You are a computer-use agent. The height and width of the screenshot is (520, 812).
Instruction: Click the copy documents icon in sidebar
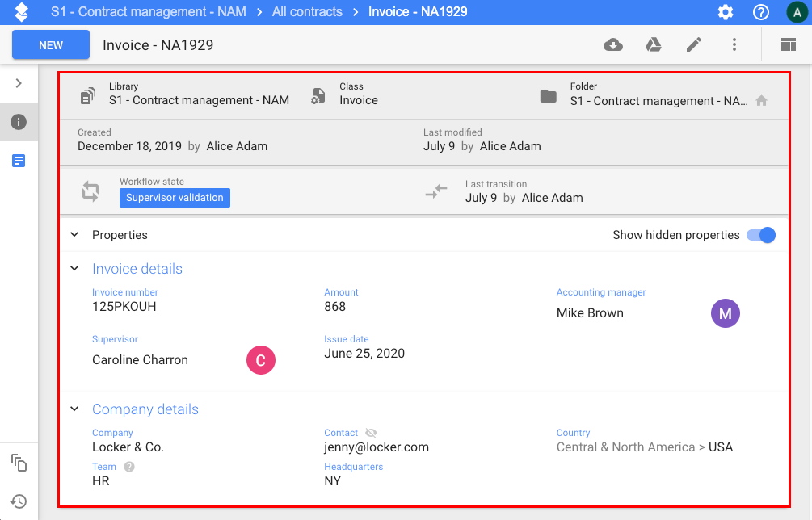point(19,463)
